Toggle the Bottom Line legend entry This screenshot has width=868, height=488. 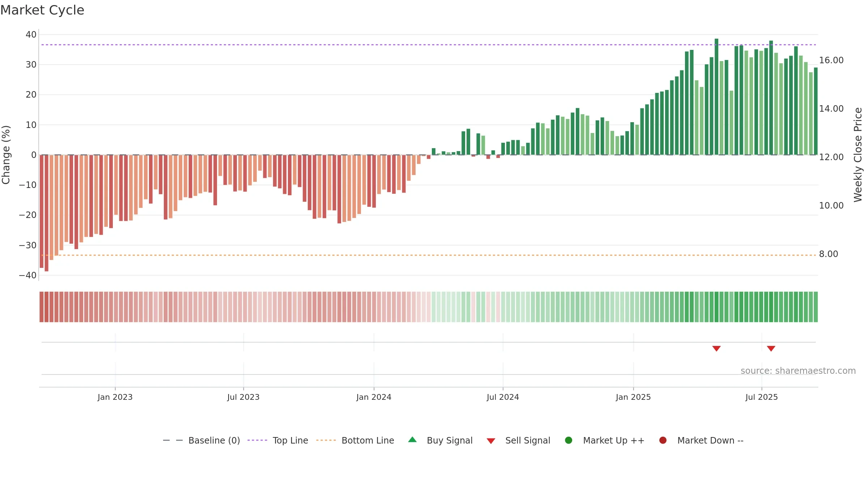(x=355, y=440)
